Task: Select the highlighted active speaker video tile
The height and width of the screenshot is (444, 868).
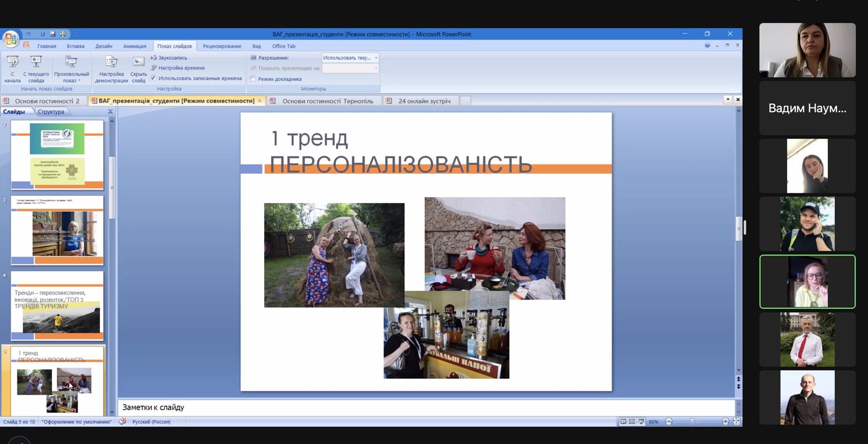Action: tap(807, 282)
